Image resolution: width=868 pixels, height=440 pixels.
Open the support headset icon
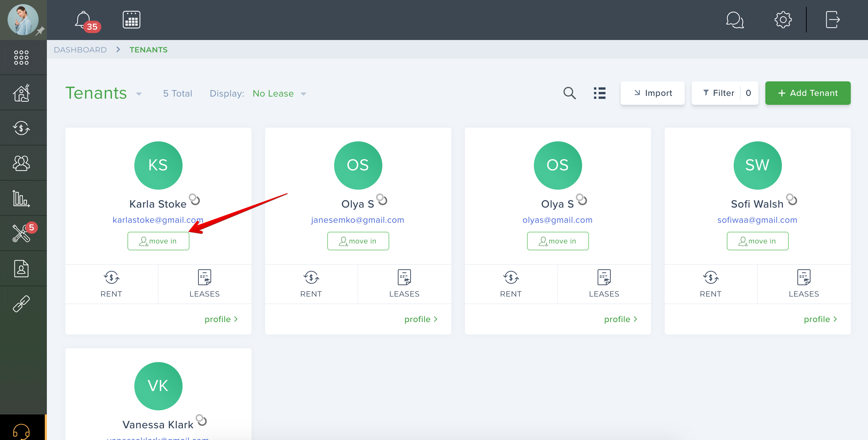(x=21, y=431)
